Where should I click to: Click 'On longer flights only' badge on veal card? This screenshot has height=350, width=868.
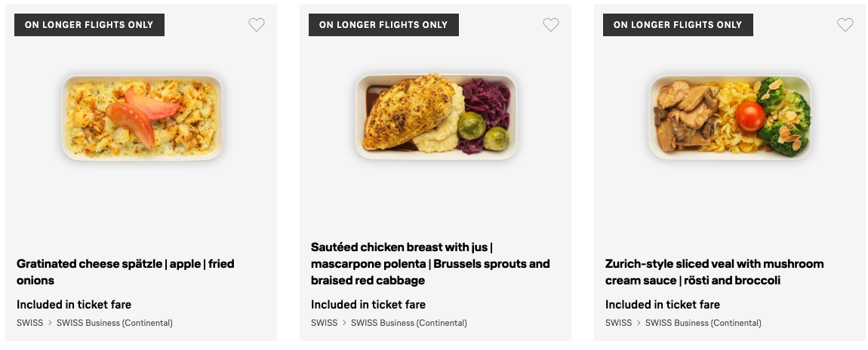(x=678, y=25)
